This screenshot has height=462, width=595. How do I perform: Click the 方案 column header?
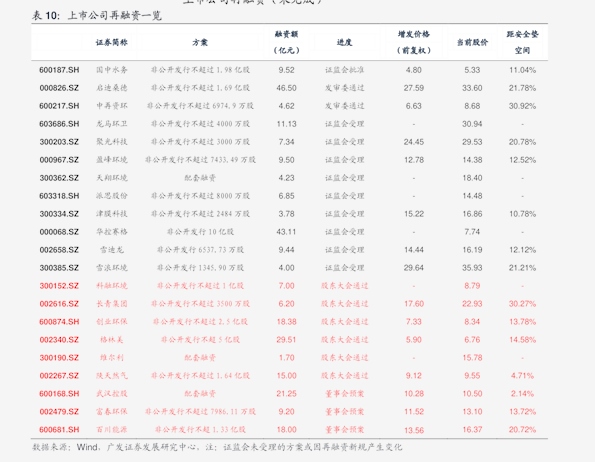(x=200, y=42)
